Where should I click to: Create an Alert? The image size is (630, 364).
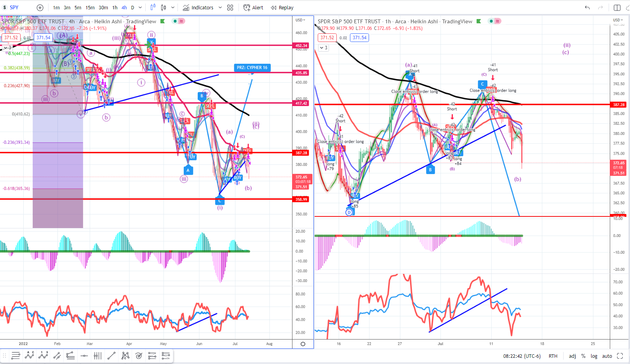point(253,7)
